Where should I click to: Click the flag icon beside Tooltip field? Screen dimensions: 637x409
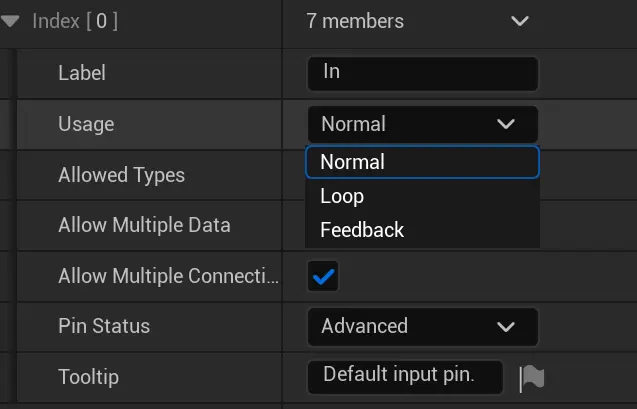click(531, 377)
